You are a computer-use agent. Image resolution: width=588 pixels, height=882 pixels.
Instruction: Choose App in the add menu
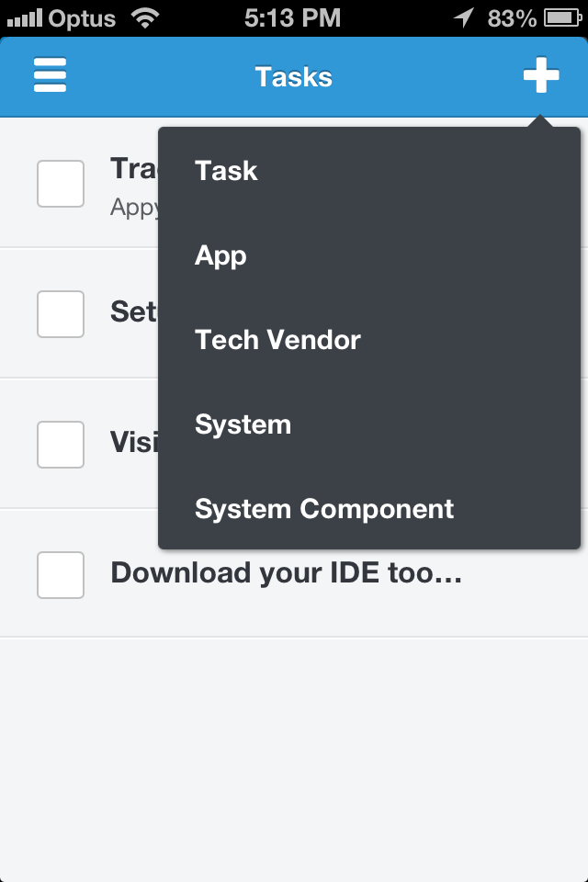[220, 255]
